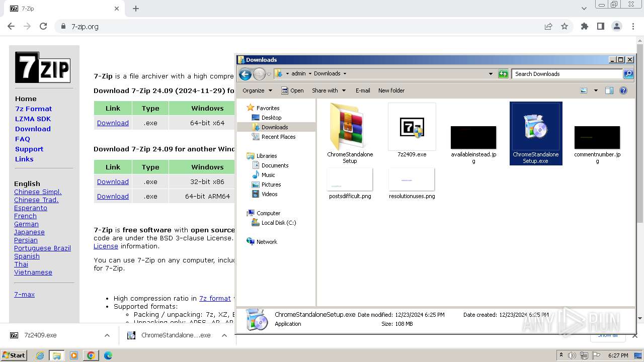Switch language to German link

26,224
